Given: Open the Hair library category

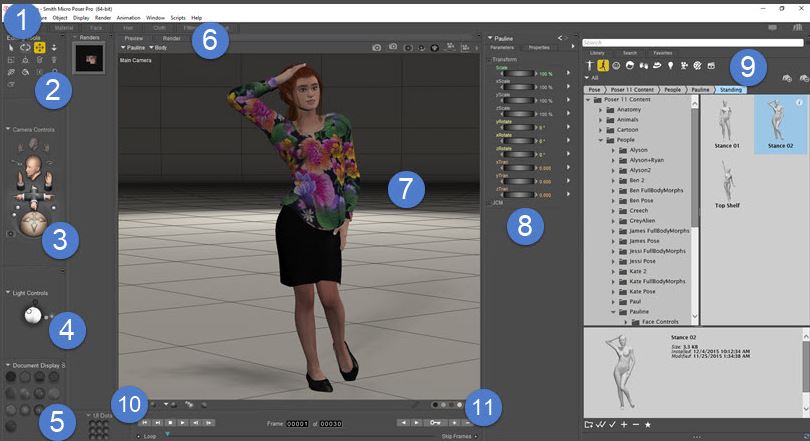Looking at the screenshot, I should [x=630, y=66].
